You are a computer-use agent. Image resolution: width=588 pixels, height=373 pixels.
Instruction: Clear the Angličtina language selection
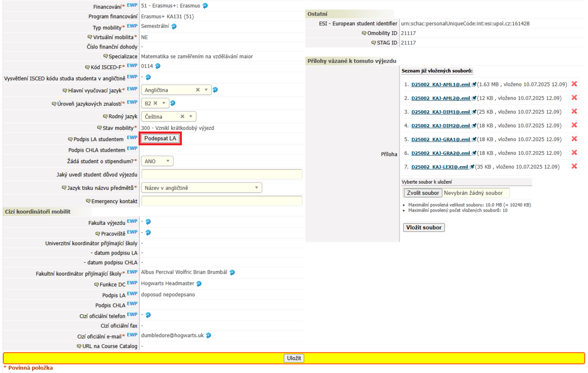click(x=198, y=90)
